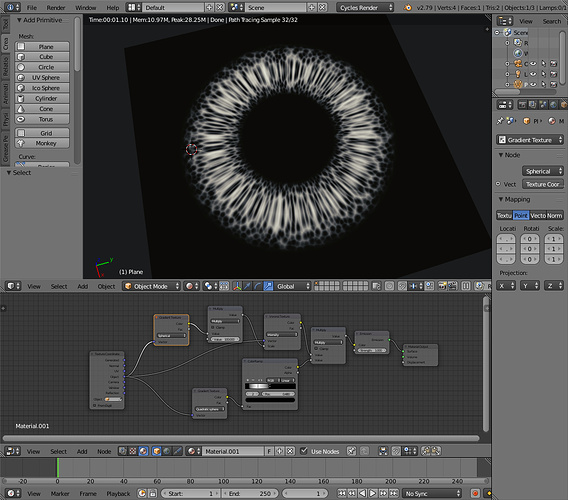Play animation in the timeline
This screenshot has width=568, height=500.
(372, 493)
